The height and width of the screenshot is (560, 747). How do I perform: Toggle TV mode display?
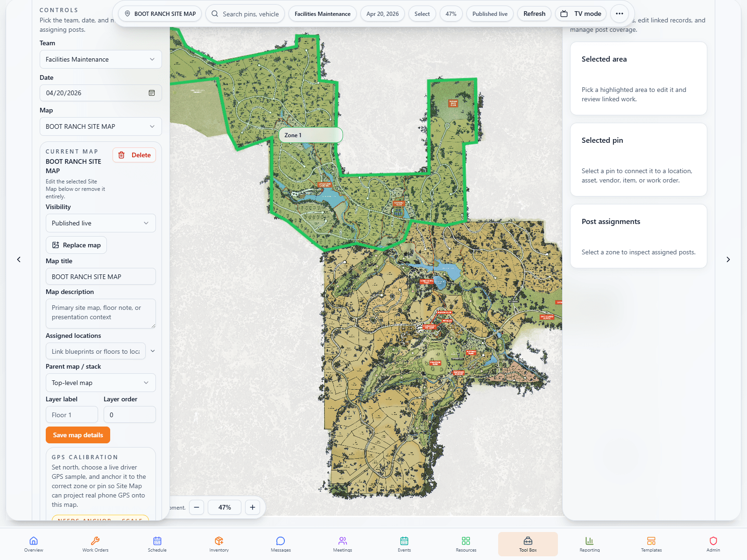581,14
